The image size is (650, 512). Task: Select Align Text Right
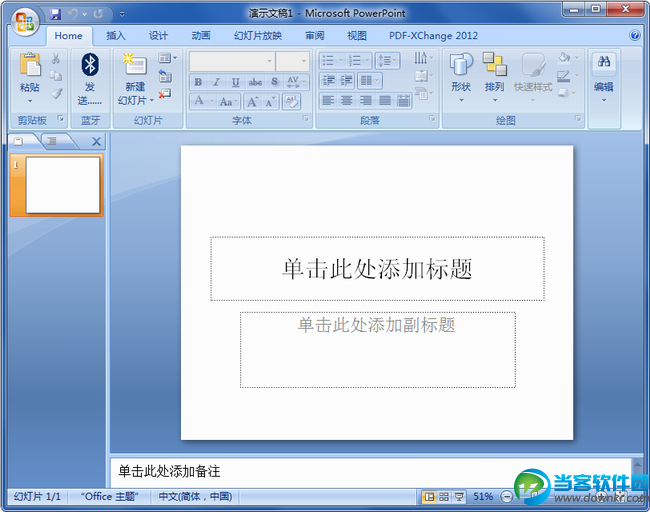(x=366, y=100)
